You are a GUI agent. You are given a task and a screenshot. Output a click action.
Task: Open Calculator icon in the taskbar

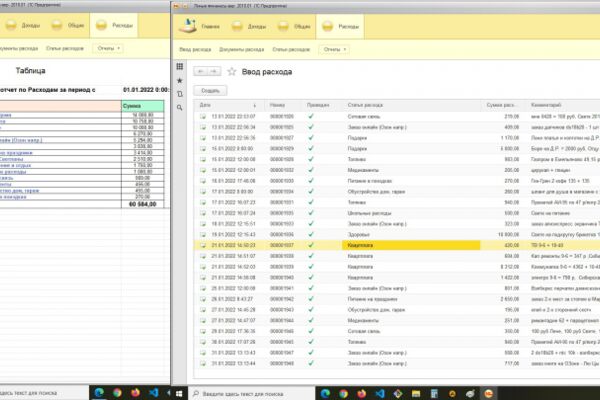(434, 393)
